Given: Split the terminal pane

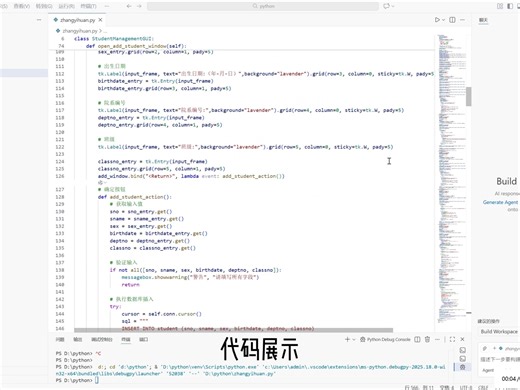Looking at the screenshot, I should [417, 339].
